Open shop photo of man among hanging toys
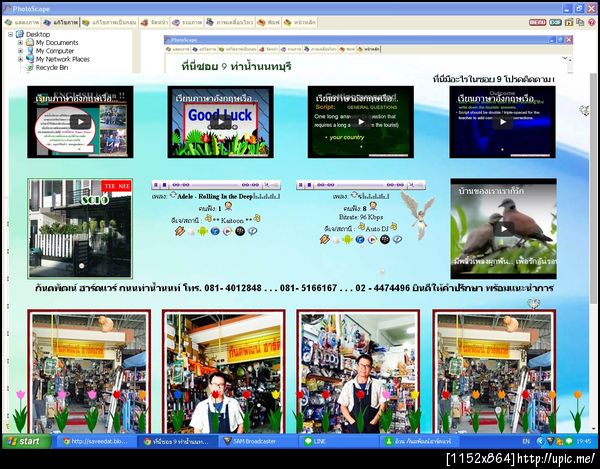The height and width of the screenshot is (469, 600). pyautogui.click(x=358, y=371)
